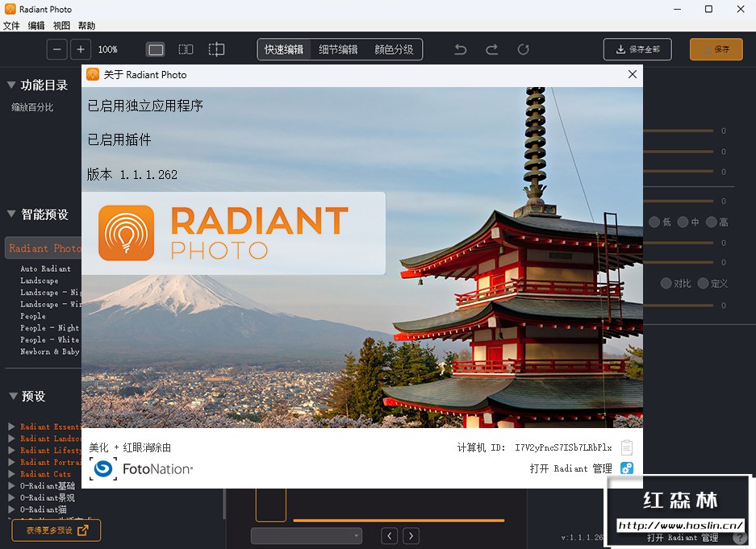Open Radiant manager gear icon in dialog
Image resolution: width=756 pixels, height=549 pixels.
(627, 468)
